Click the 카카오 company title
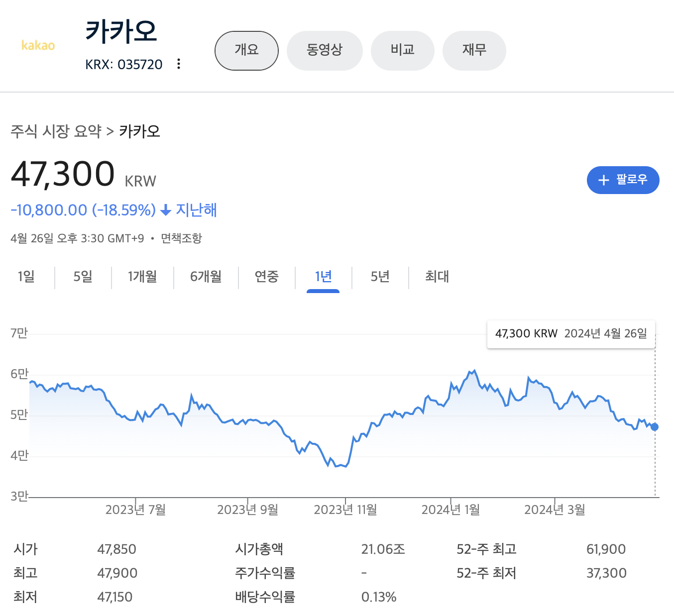 [x=121, y=31]
